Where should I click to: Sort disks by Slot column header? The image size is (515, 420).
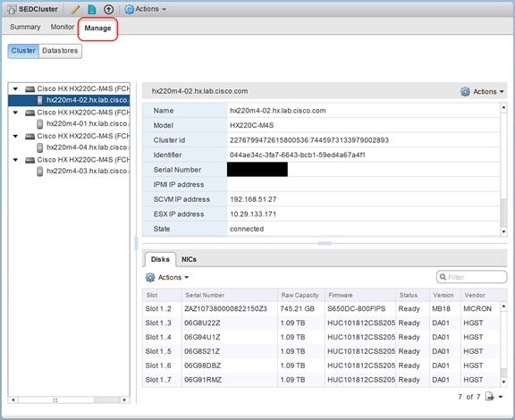click(162, 295)
